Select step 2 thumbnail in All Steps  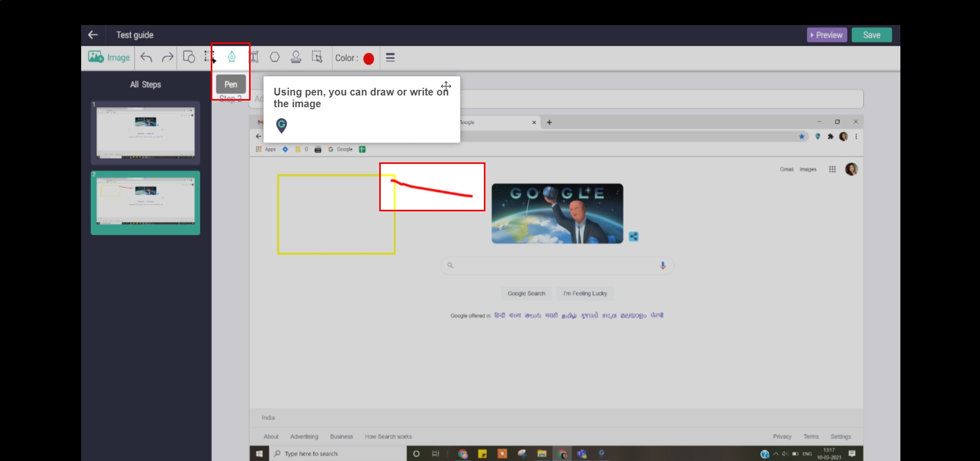point(145,203)
